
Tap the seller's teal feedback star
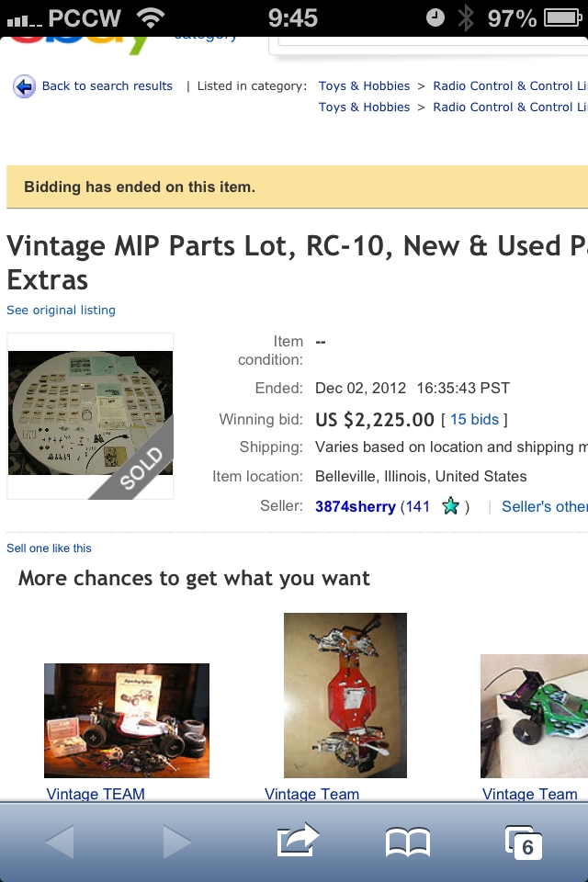point(450,506)
